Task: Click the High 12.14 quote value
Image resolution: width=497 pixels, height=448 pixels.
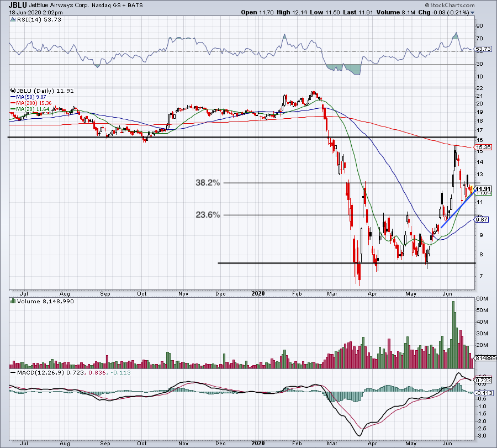Action: point(292,12)
